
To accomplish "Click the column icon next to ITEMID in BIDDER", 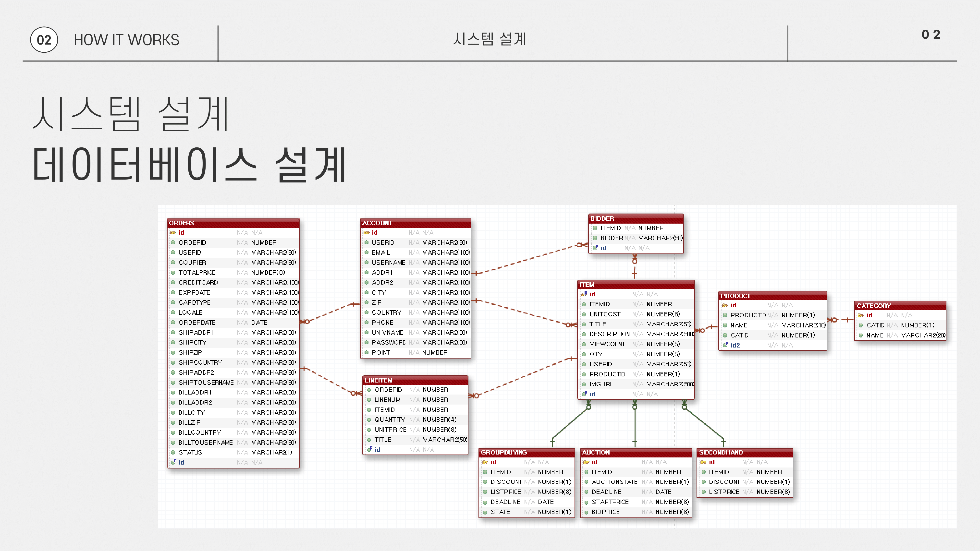I will (x=595, y=228).
